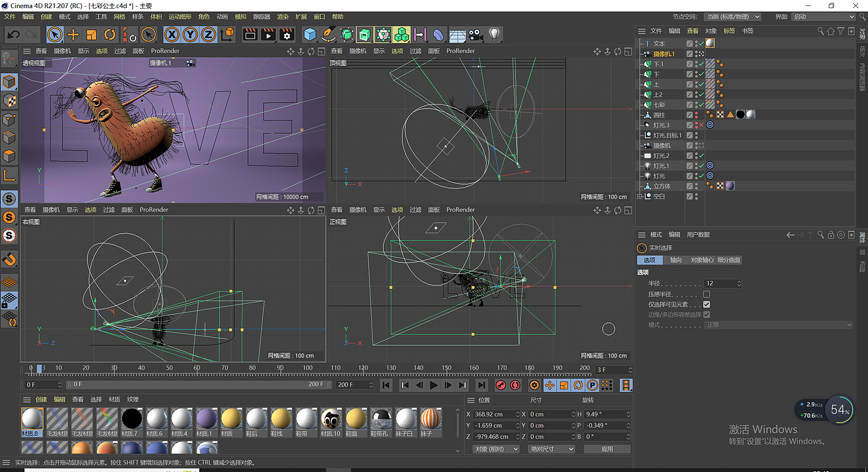This screenshot has height=472, width=868.
Task: Go to end of animation button
Action: (x=481, y=385)
